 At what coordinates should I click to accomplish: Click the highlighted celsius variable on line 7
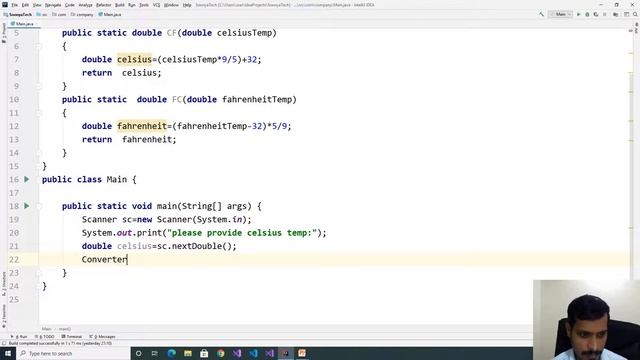[134, 59]
